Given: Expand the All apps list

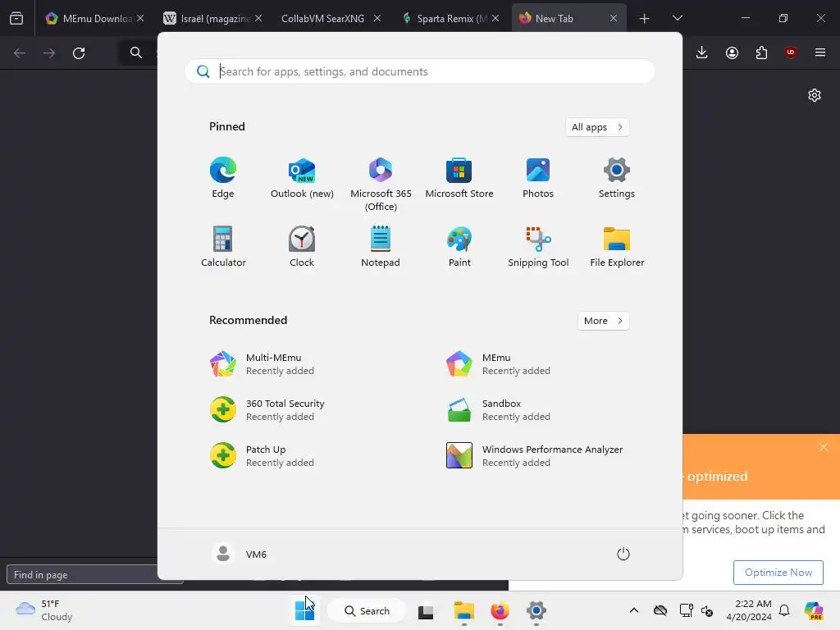Looking at the screenshot, I should (597, 127).
